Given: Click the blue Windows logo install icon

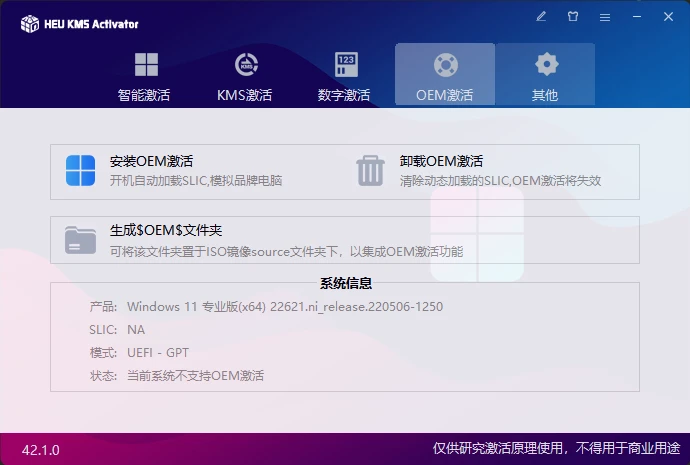Looking at the screenshot, I should [x=81, y=171].
